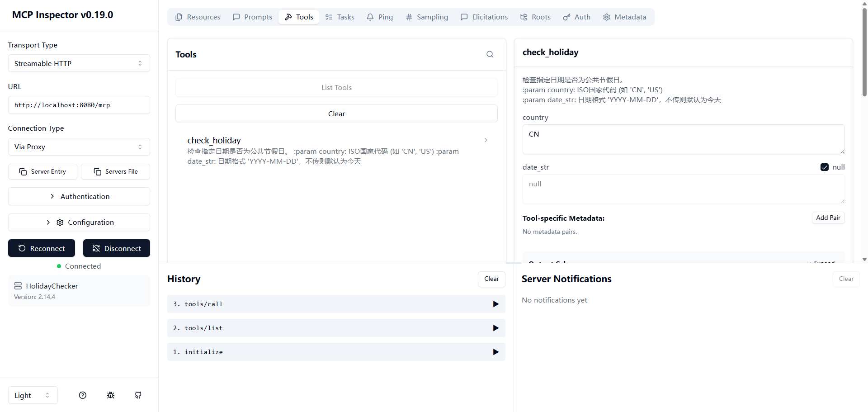Open the Roots tab
The width and height of the screenshot is (868, 412).
pyautogui.click(x=535, y=17)
